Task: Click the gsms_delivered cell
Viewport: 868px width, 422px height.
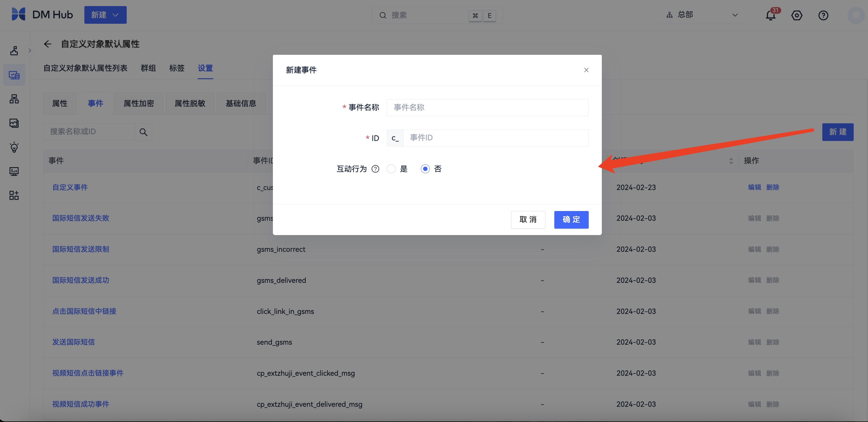Action: 281,280
